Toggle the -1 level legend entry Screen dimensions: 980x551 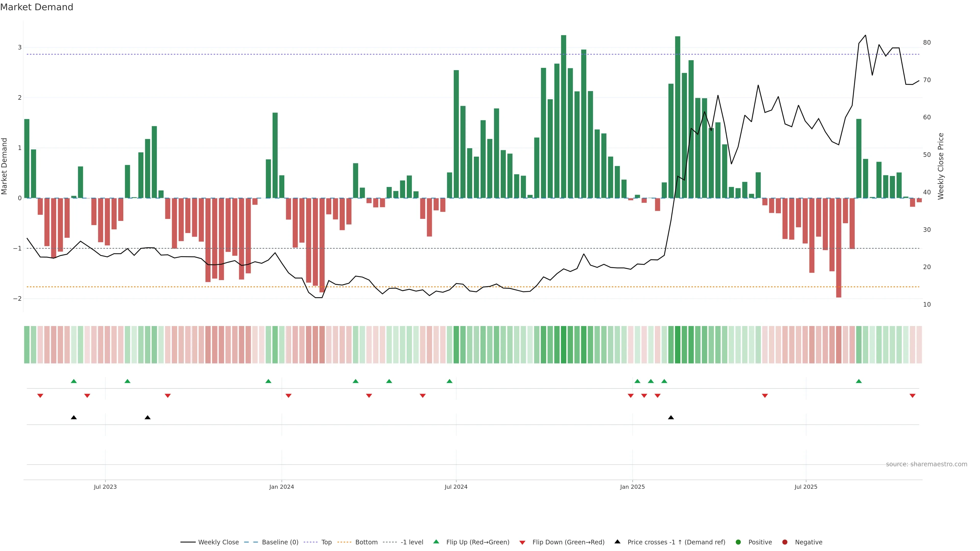point(412,542)
